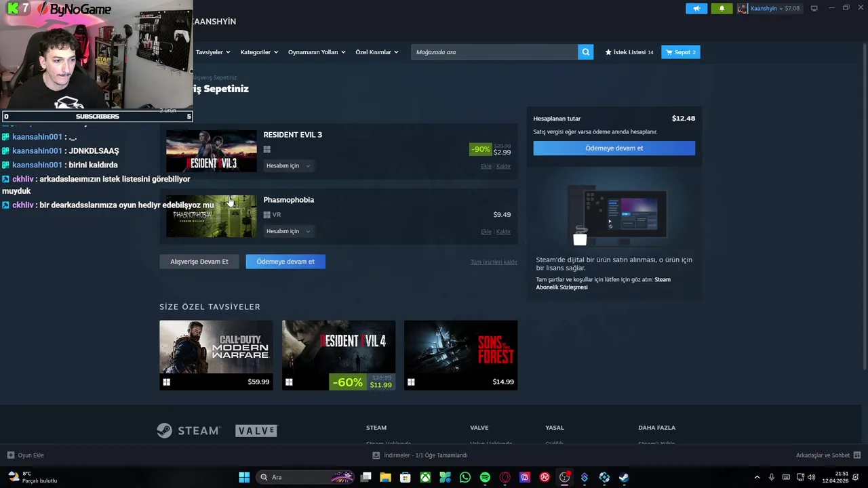This screenshot has width=868, height=488.
Task: Click Kaldır for Resident Evil 3
Action: coord(503,166)
